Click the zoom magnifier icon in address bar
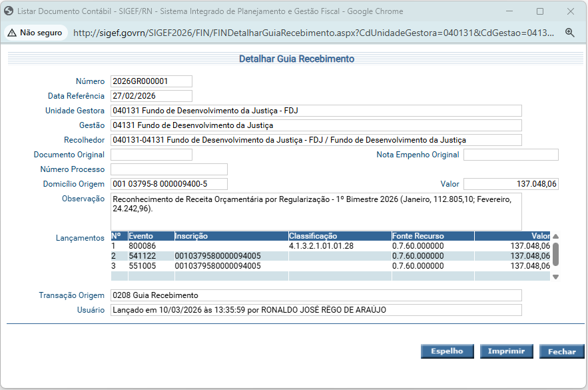This screenshot has height=390, width=588. point(569,33)
